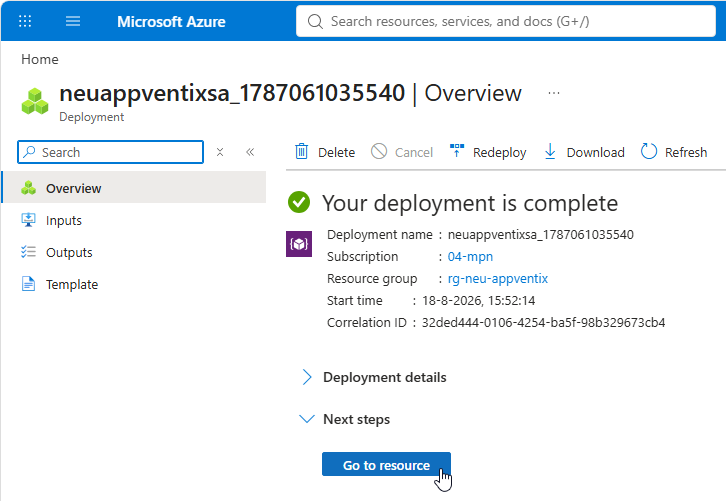
Task: Click the Refresh circular arrow icon
Action: pyautogui.click(x=649, y=151)
